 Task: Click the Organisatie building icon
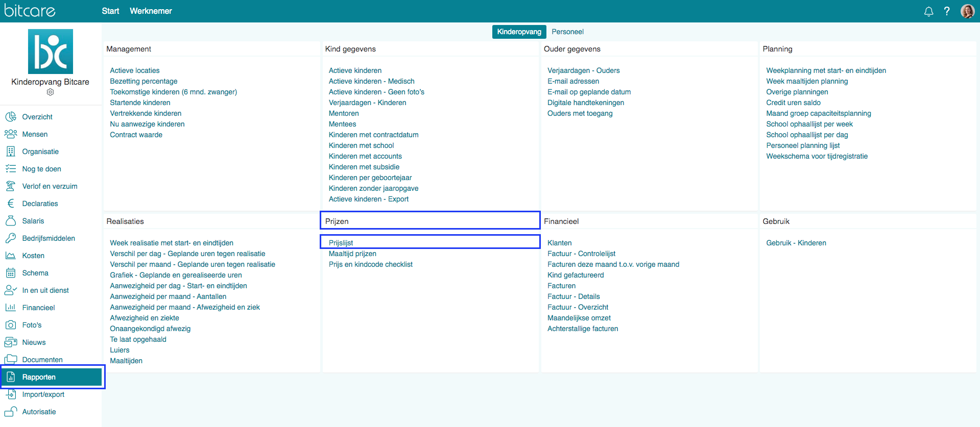coord(11,152)
